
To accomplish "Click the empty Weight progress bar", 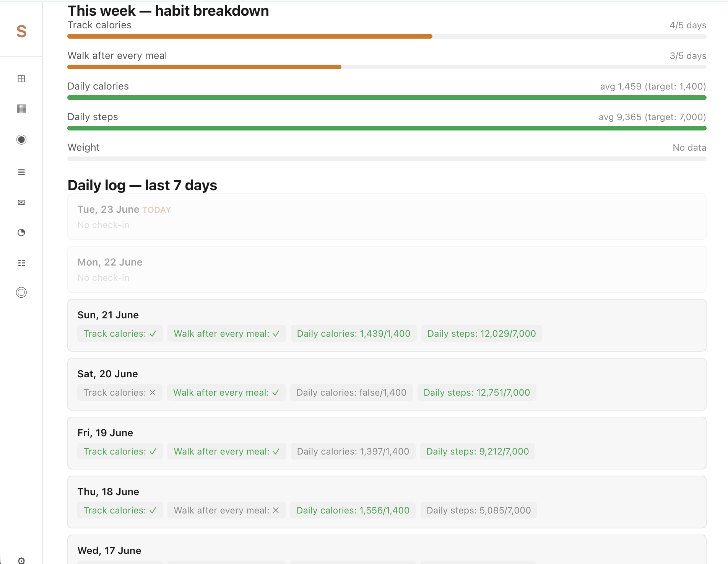I will click(387, 159).
